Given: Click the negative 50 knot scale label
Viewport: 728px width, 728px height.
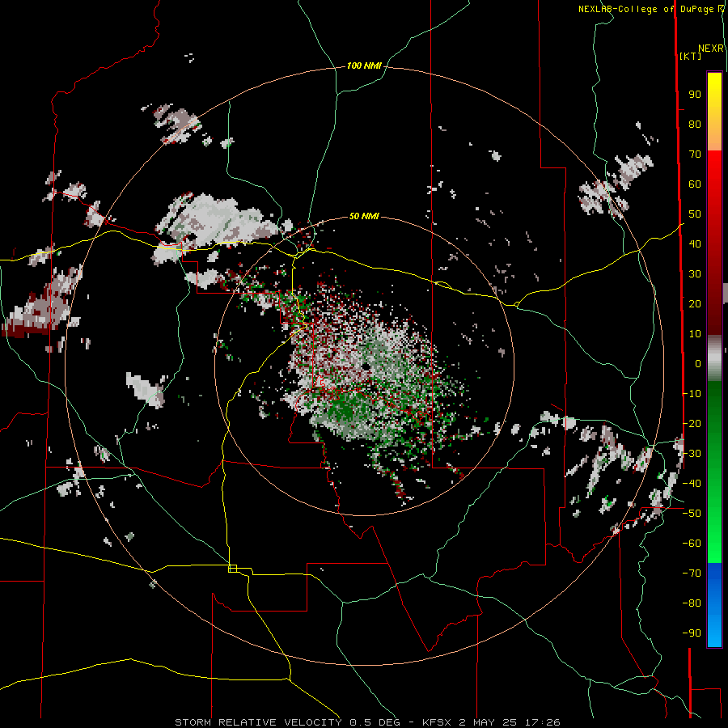Looking at the screenshot, I should (x=692, y=514).
